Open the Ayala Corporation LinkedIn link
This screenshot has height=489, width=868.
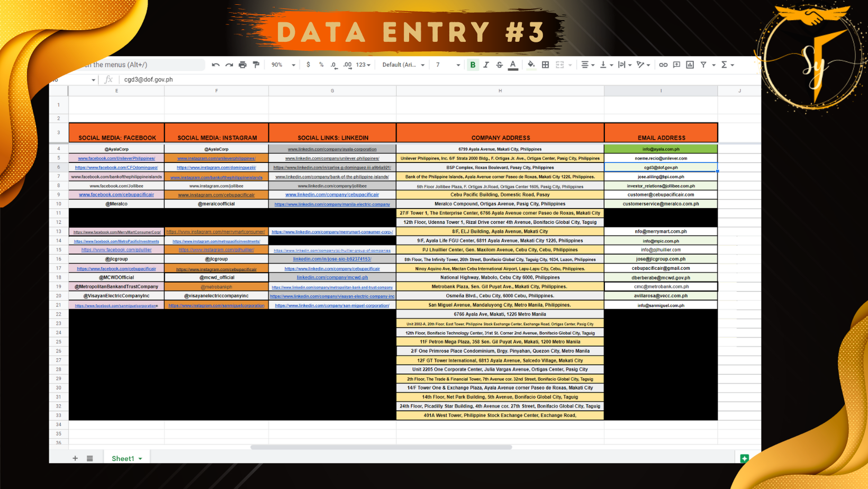pos(332,149)
